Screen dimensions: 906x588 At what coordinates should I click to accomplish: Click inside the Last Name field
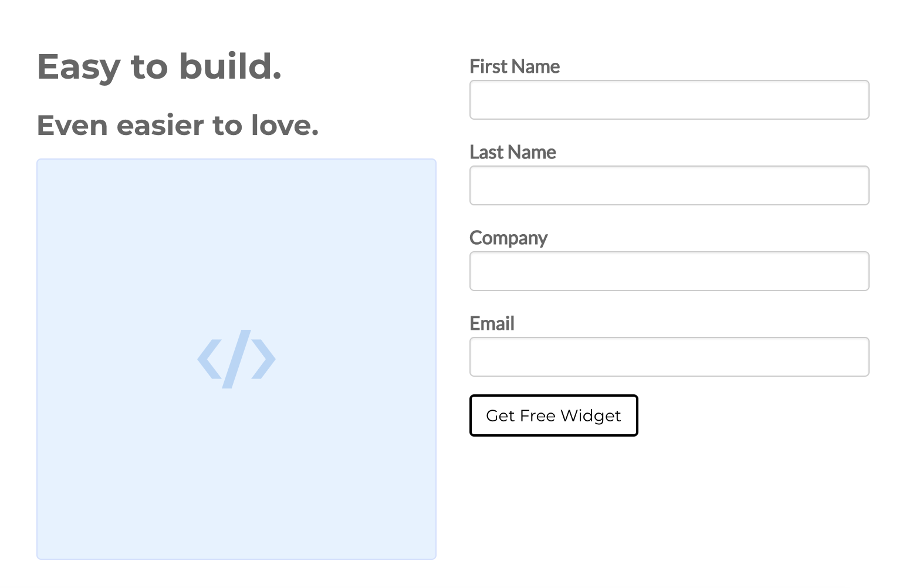click(669, 185)
